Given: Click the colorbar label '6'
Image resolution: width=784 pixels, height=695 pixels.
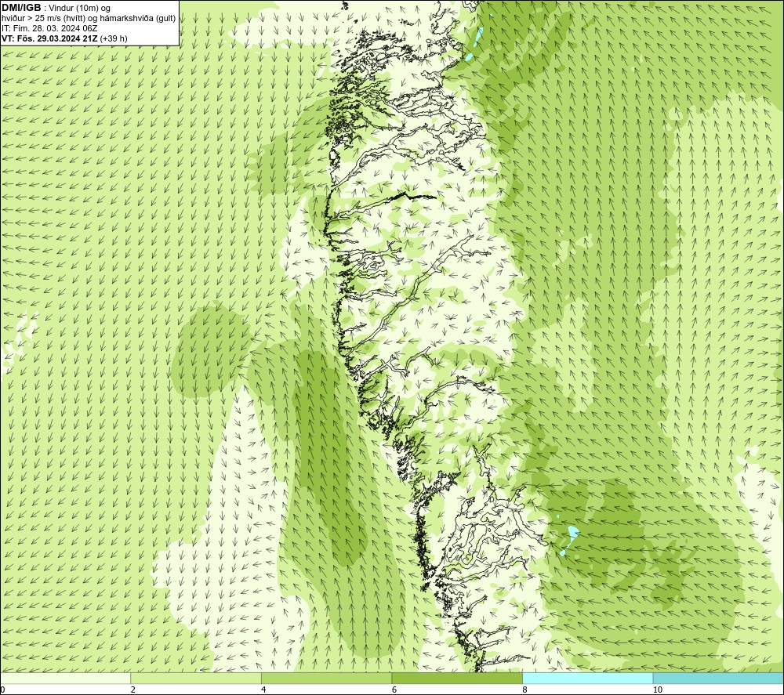Looking at the screenshot, I should (394, 690).
